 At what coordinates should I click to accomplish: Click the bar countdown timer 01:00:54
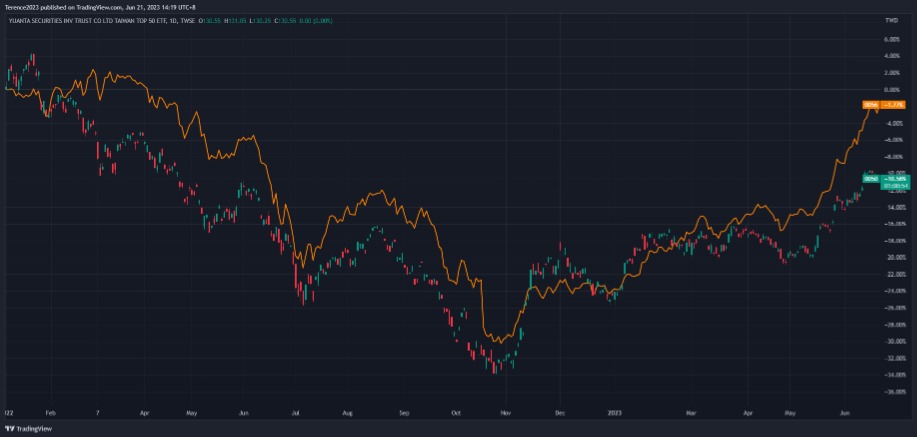point(894,186)
